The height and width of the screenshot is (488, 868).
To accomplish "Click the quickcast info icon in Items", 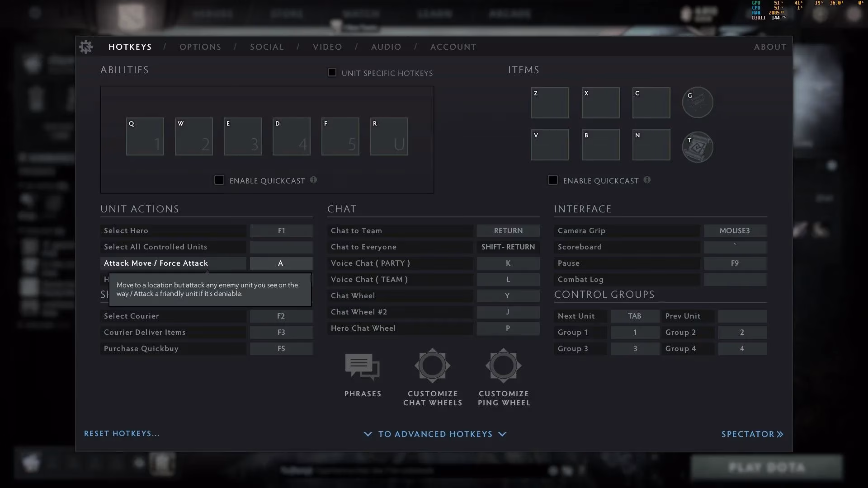I will 647,179.
